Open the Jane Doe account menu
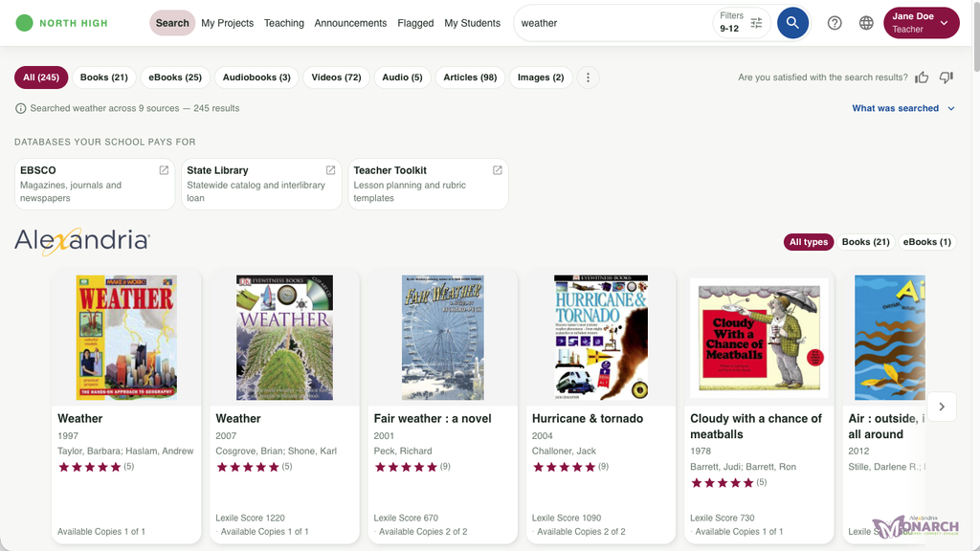 coord(922,23)
